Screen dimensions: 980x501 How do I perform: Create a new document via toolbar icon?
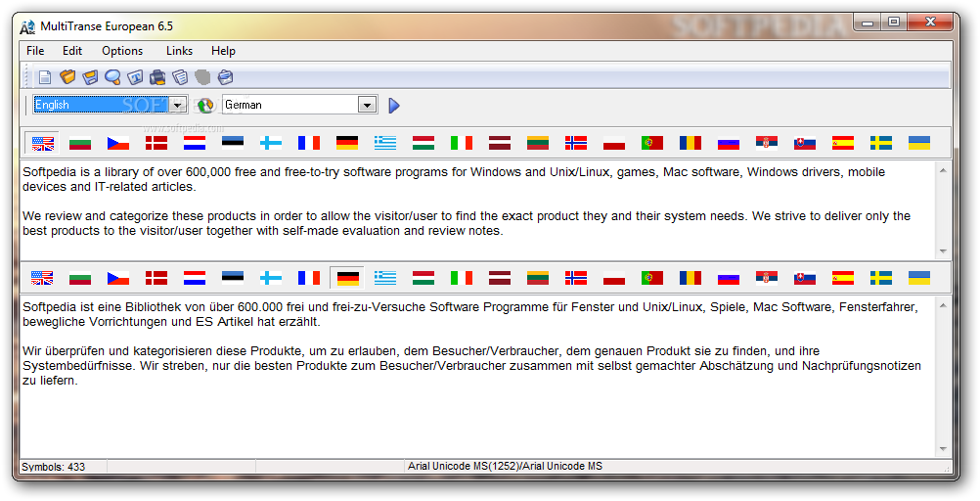click(44, 77)
